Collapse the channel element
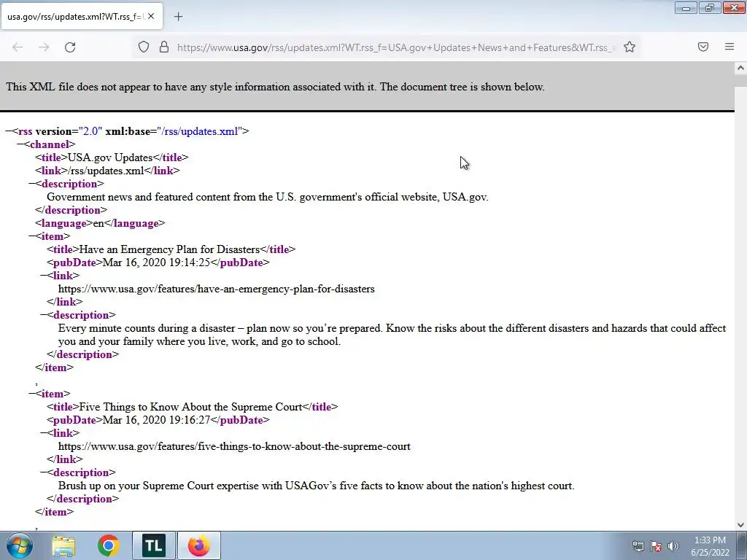This screenshot has height=560, width=747. coord(20,144)
